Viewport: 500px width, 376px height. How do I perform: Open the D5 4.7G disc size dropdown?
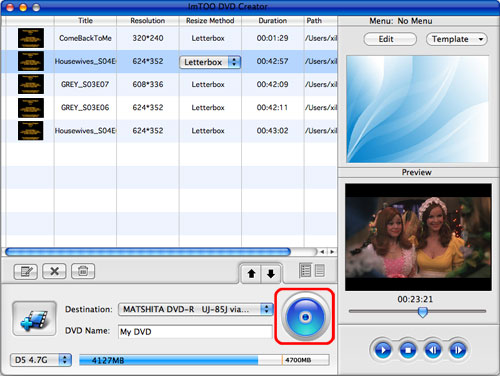(41, 360)
